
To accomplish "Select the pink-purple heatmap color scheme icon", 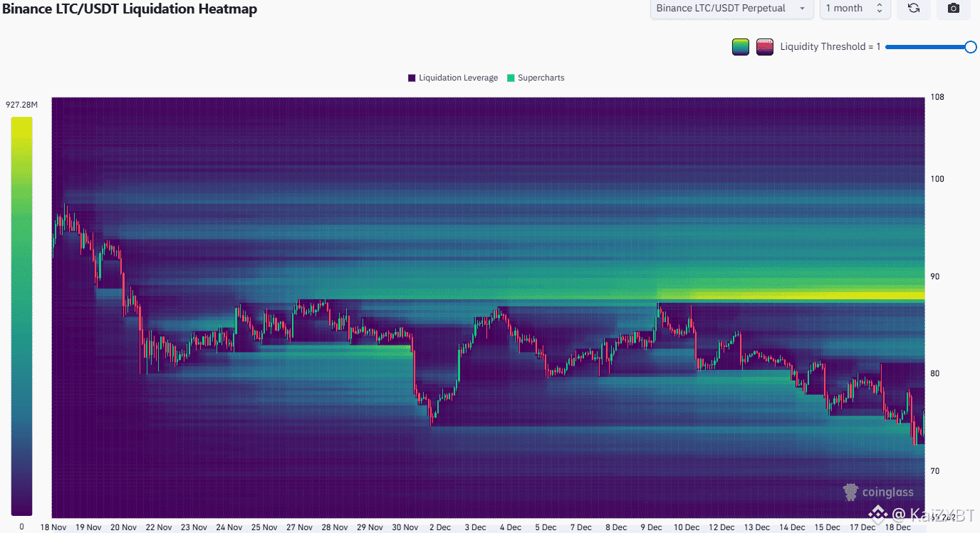I will pos(764,46).
